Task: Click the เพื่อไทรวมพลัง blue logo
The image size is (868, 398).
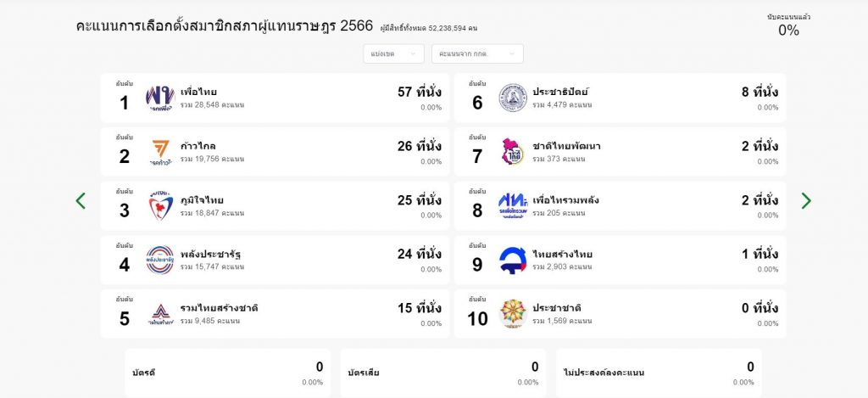Action: (x=513, y=205)
